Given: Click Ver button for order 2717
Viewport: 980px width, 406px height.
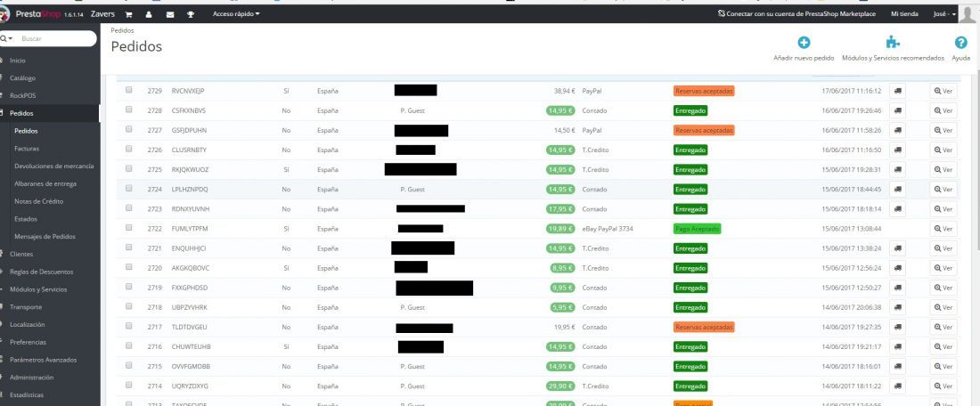Looking at the screenshot, I should (943, 327).
